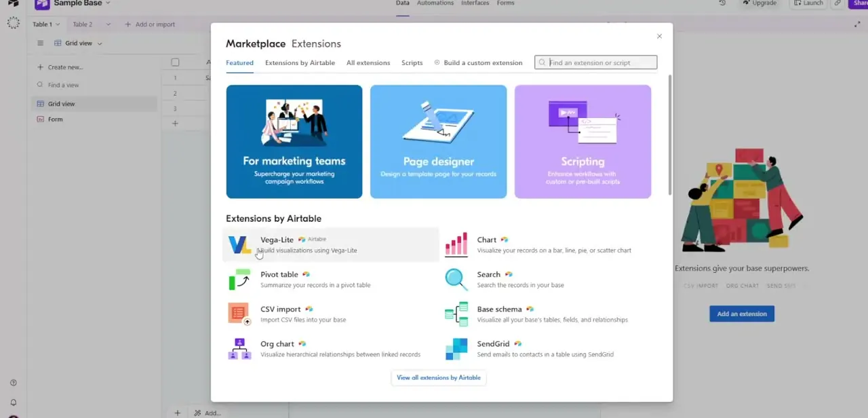Image resolution: width=868 pixels, height=418 pixels.
Task: Click the Add an extension button
Action: click(742, 314)
